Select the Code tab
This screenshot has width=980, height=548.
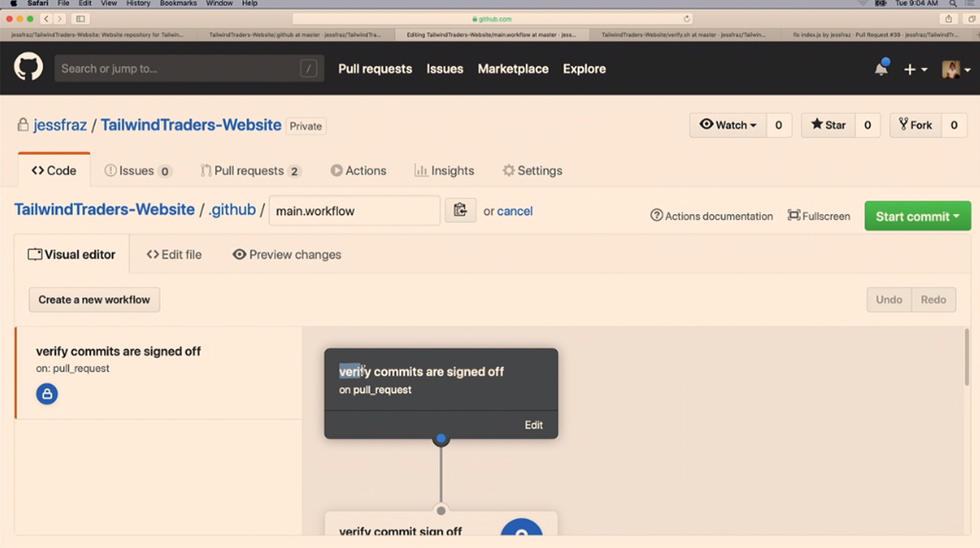(54, 170)
